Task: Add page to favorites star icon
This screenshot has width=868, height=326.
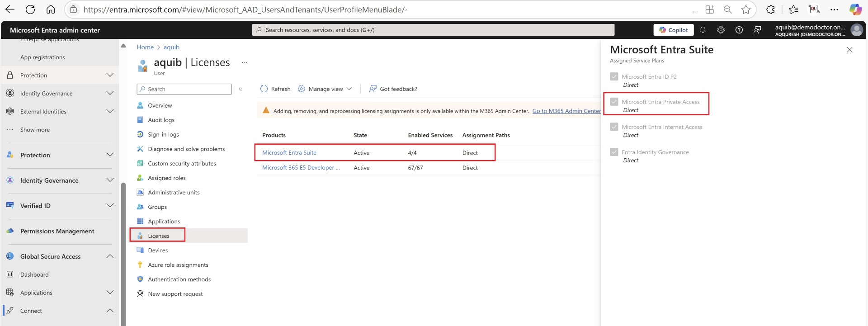Action: 746,9
